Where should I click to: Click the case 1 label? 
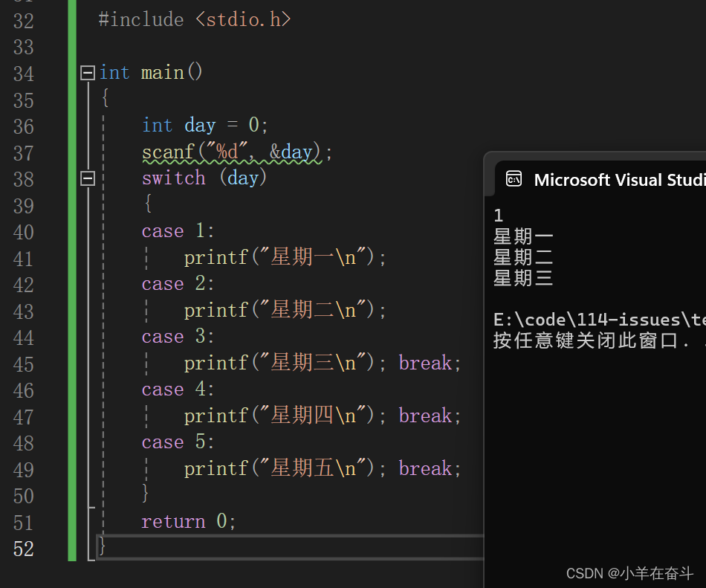tap(178, 231)
